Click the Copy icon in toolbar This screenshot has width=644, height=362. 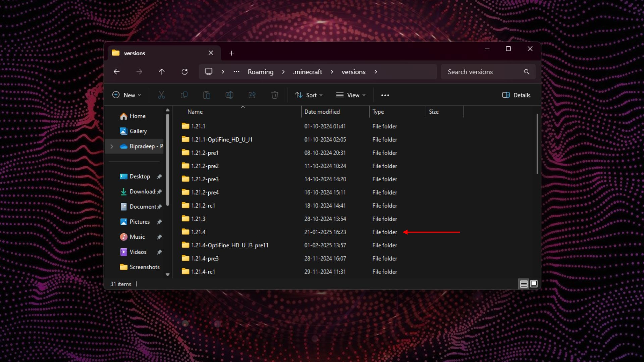pyautogui.click(x=184, y=95)
